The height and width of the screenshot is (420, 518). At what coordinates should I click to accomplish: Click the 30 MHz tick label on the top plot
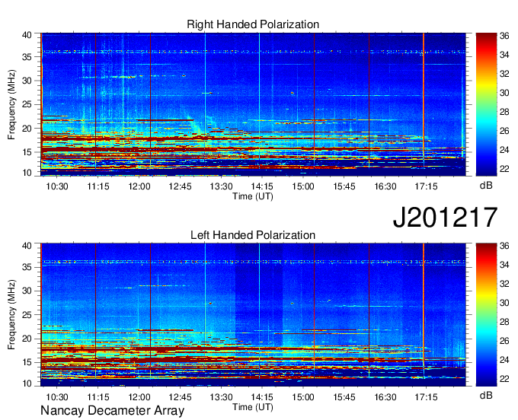click(x=27, y=81)
